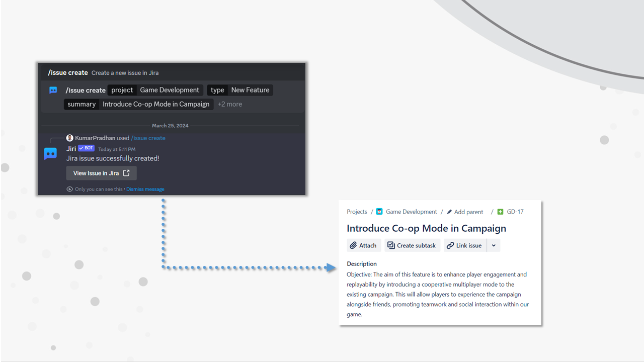Open the View Issue in Jira button

point(101,173)
